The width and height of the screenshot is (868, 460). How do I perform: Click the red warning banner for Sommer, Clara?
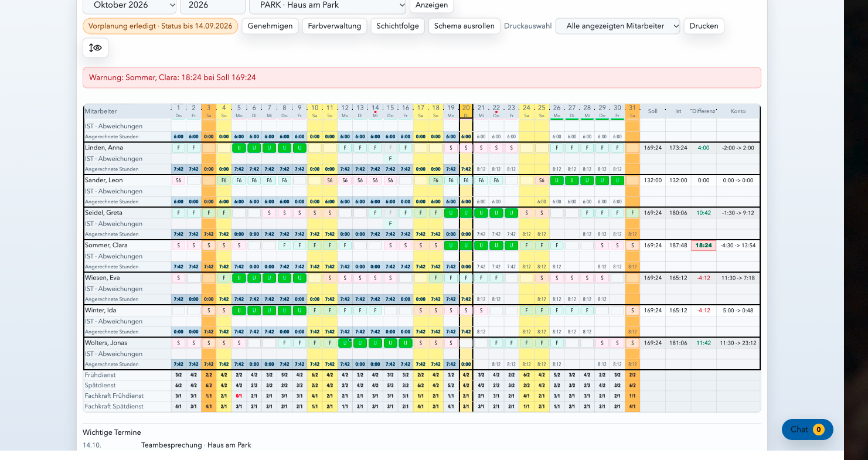[422, 77]
